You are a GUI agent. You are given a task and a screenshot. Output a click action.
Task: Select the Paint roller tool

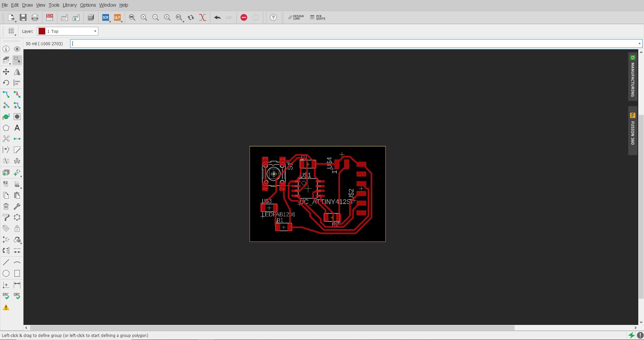pyautogui.click(x=6, y=217)
